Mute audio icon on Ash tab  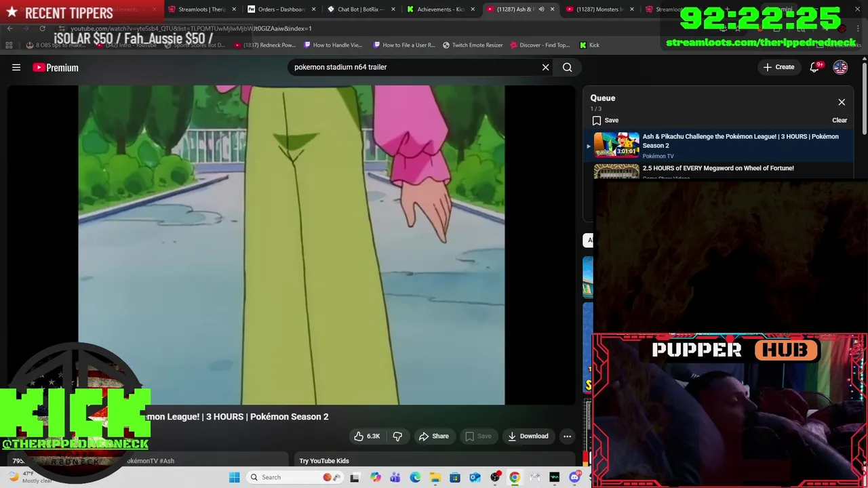541,9
